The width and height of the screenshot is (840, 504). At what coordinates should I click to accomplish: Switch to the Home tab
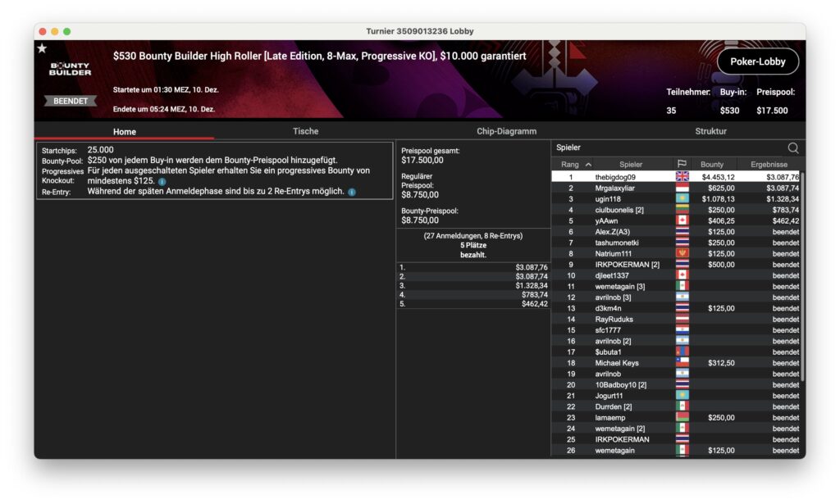[x=125, y=131]
